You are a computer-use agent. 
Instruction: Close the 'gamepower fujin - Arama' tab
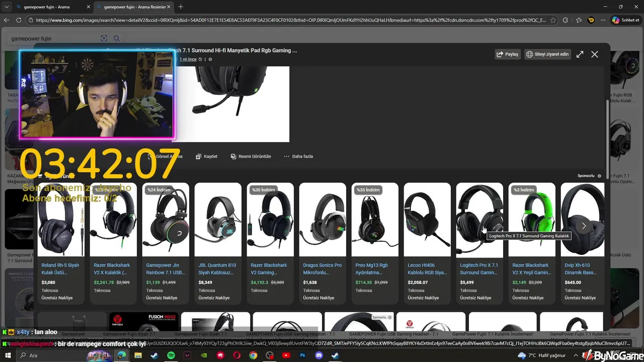point(88,7)
